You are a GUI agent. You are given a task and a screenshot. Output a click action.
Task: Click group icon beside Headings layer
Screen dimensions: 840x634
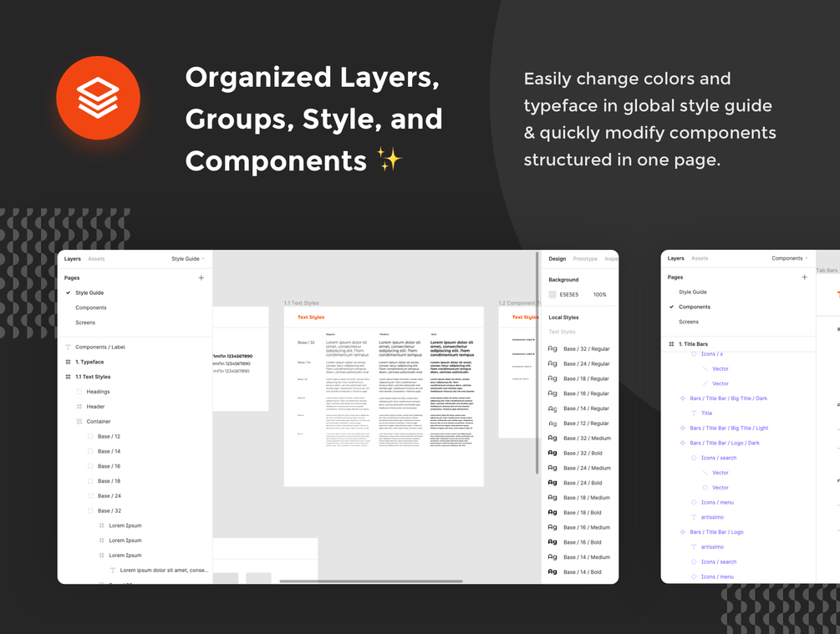[79, 392]
